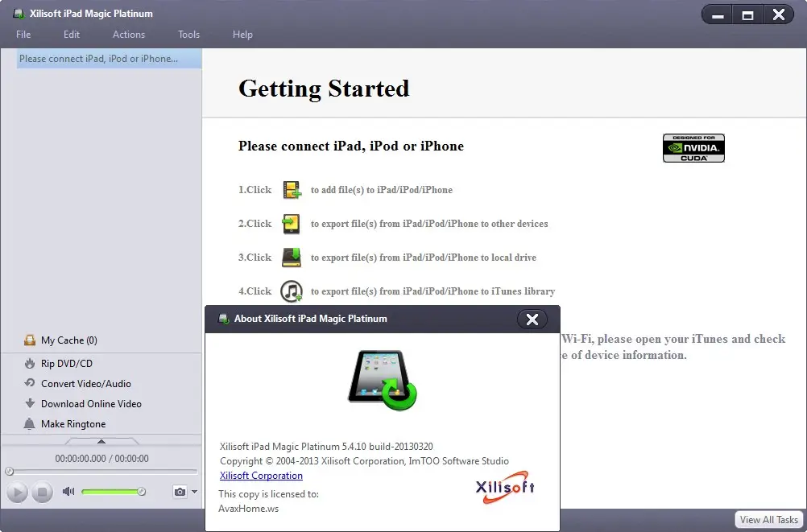Screen dimensions: 807x532
Task: Click 'to export file(s) ... to other devices' text
Action: pos(429,224)
